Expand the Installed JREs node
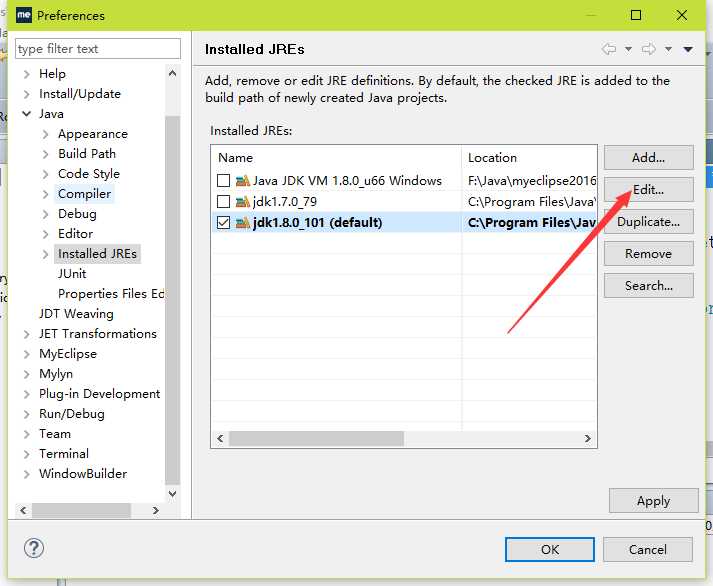Screen dimensions: 713x586 [45, 254]
